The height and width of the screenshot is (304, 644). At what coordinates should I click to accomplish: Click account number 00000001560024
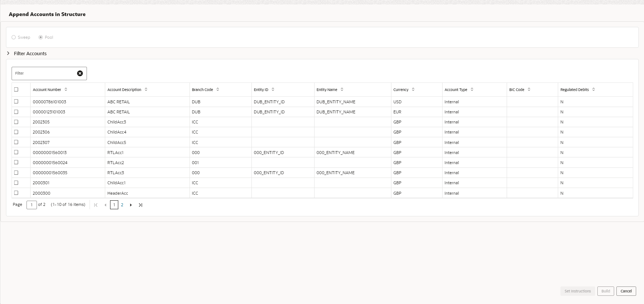coord(50,163)
